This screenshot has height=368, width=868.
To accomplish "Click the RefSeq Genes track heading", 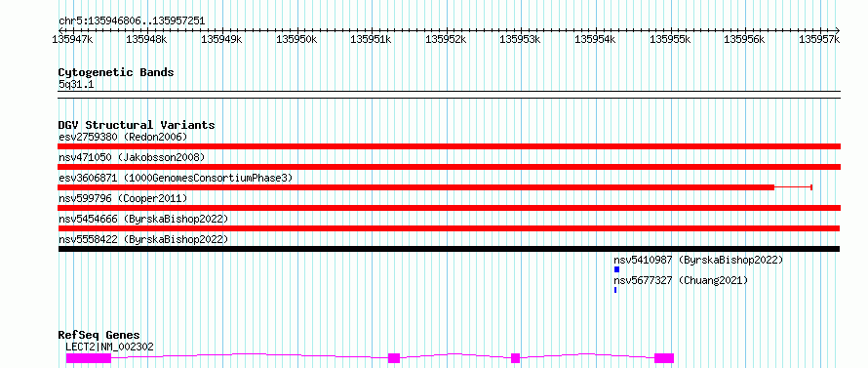I will click(99, 336).
